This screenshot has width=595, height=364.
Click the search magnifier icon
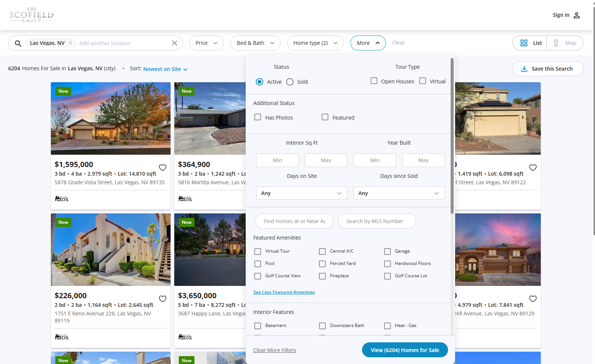coord(18,43)
